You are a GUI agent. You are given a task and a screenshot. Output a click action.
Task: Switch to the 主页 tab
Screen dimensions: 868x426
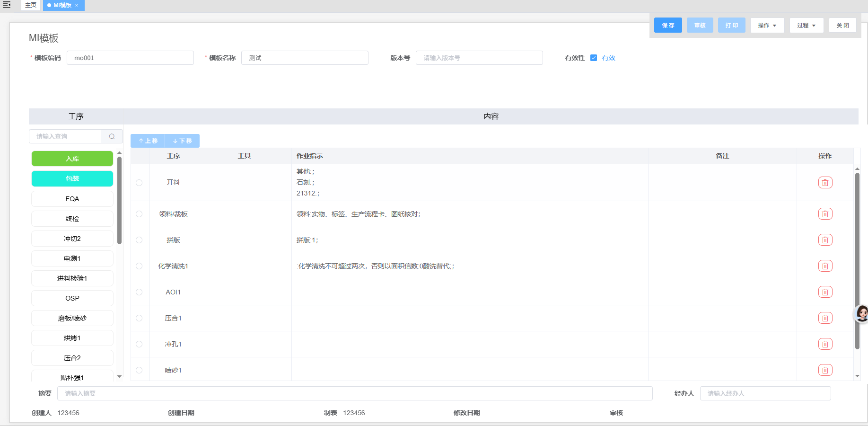[x=31, y=5]
